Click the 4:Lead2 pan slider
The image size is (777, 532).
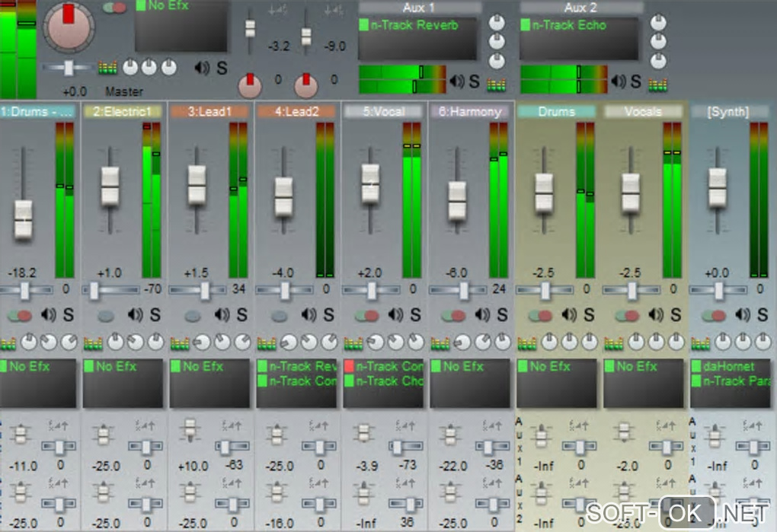[284, 291]
